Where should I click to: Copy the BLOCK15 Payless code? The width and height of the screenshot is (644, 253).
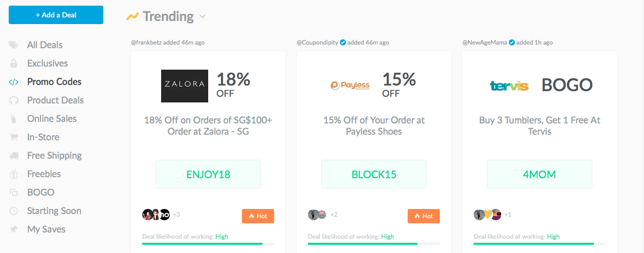[x=374, y=174]
